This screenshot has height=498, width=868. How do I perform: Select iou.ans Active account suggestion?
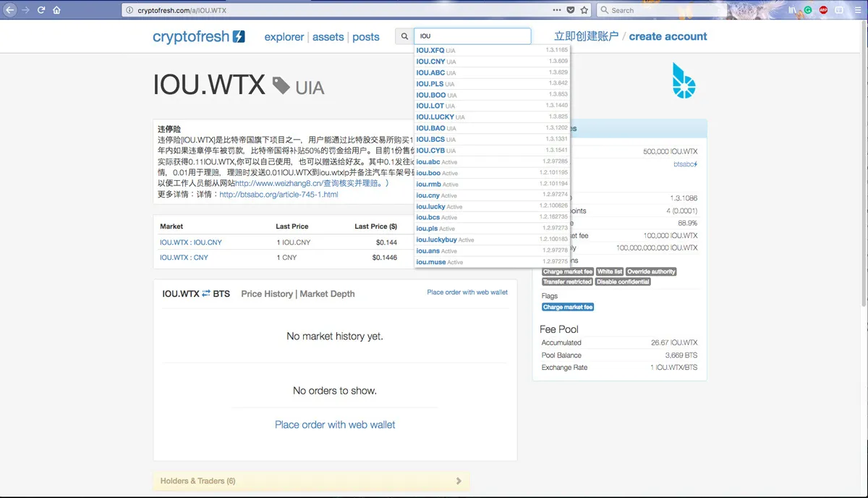pyautogui.click(x=493, y=251)
